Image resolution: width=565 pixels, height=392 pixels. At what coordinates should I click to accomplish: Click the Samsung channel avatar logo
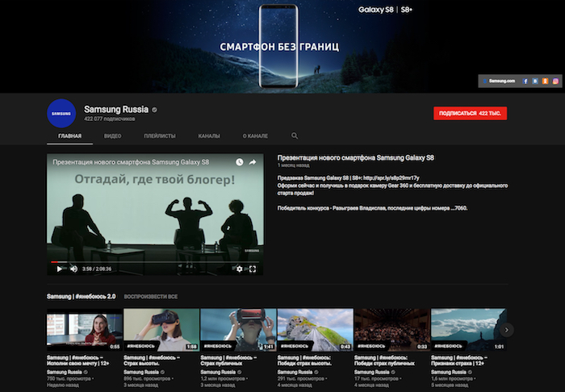point(61,114)
